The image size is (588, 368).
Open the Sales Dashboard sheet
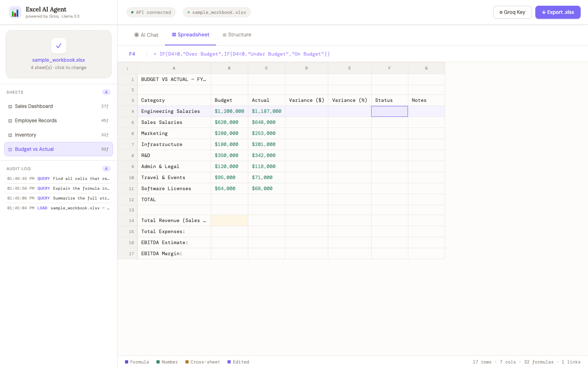(x=58, y=106)
